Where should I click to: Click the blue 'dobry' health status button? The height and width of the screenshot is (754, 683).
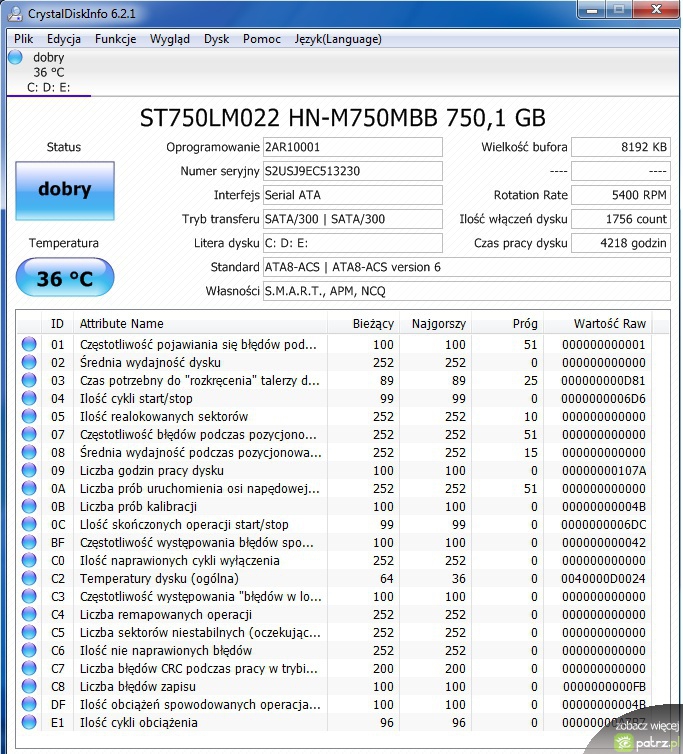tap(64, 190)
